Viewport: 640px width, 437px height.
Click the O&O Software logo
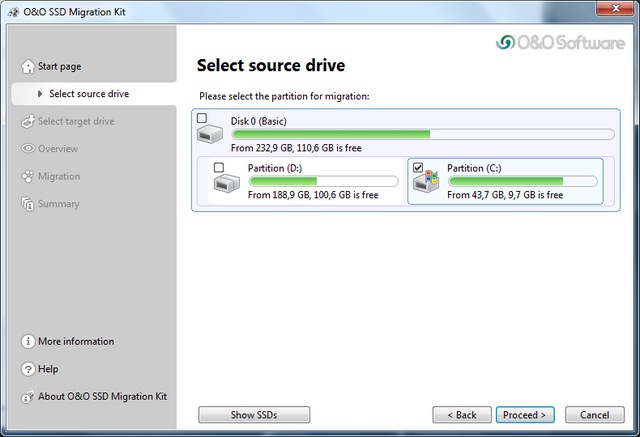click(x=560, y=42)
